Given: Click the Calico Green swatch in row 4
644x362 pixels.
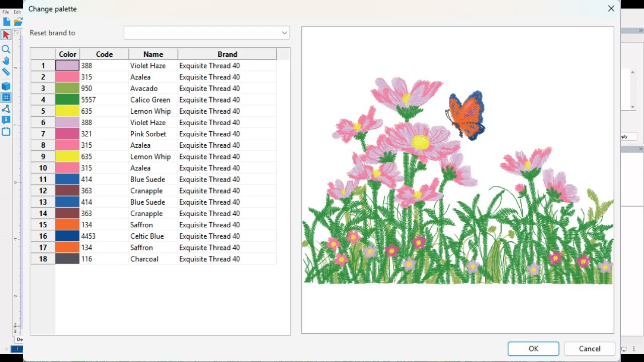Looking at the screenshot, I should [x=67, y=100].
